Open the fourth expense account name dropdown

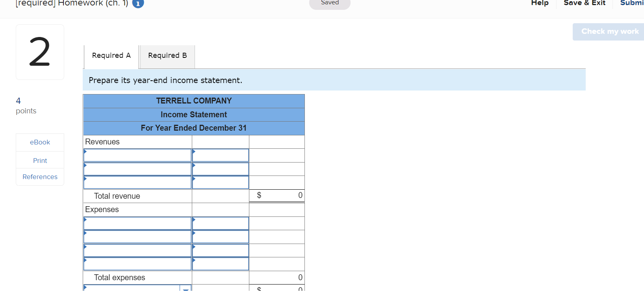pos(137,264)
